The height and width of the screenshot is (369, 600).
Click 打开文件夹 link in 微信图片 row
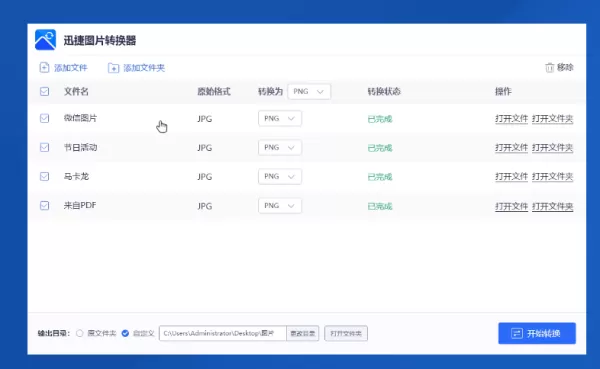553,119
